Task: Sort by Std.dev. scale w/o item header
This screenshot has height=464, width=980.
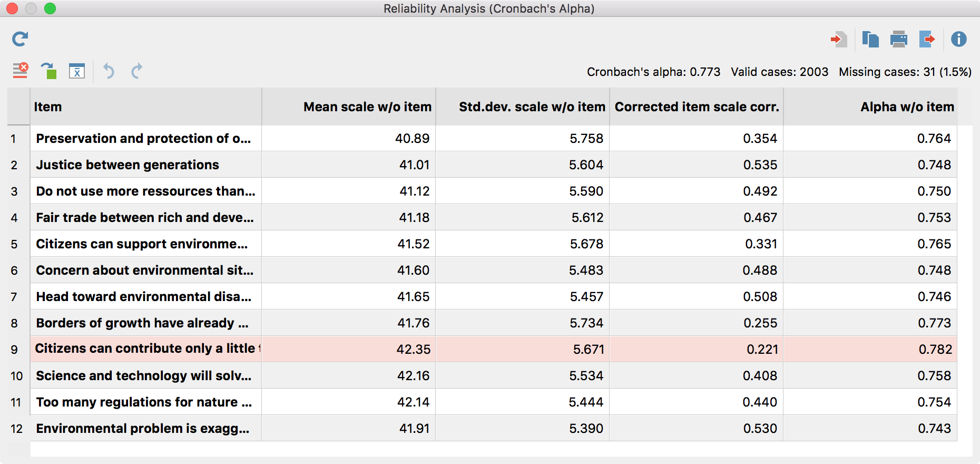Action: tap(523, 107)
